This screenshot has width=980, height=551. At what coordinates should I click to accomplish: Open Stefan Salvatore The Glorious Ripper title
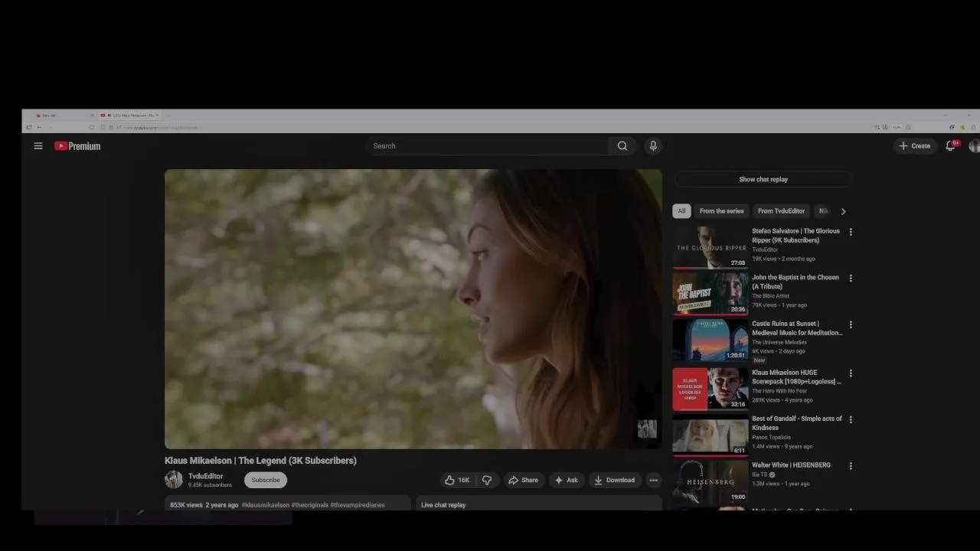[795, 236]
